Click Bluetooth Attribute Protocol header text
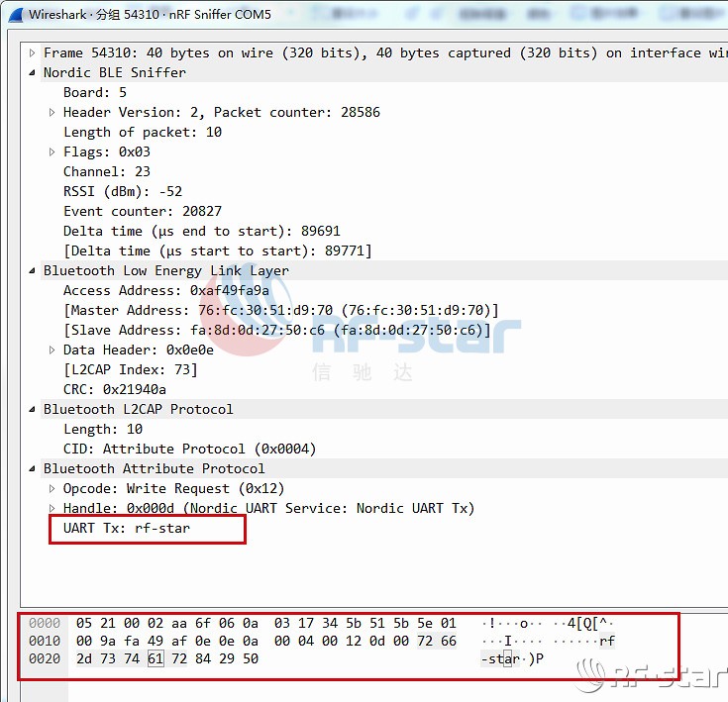This screenshot has height=702, width=728. 155,468
